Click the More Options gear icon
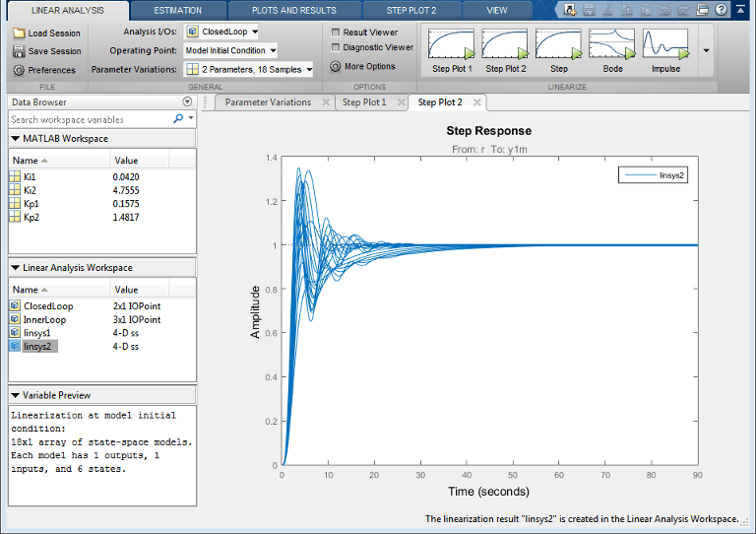Viewport: 756px width, 534px height. pyautogui.click(x=336, y=67)
